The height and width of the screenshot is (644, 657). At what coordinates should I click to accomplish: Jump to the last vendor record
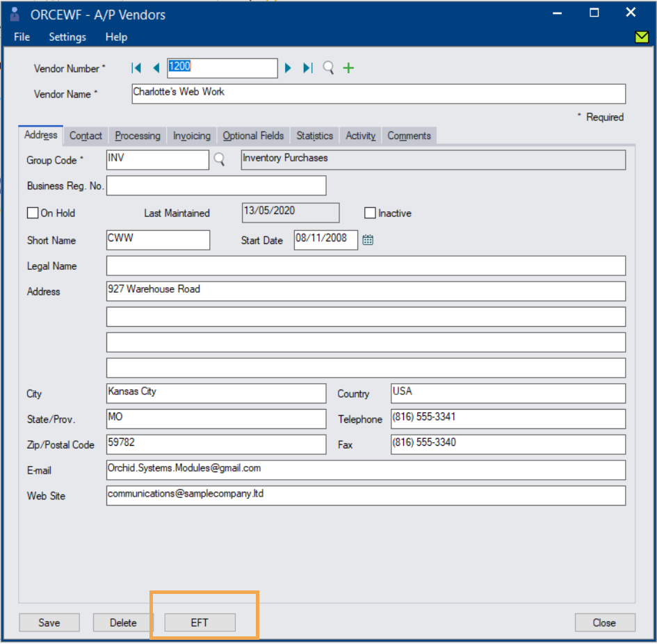coord(307,68)
